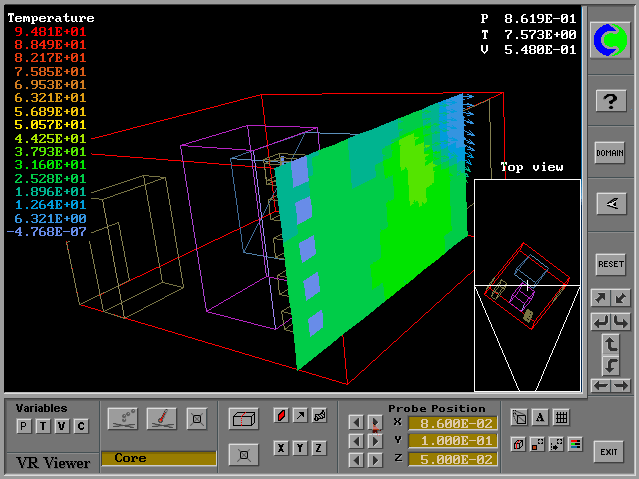Viewport: 639px width, 479px height.
Task: Toggle the grid mesh icon
Action: [561, 418]
